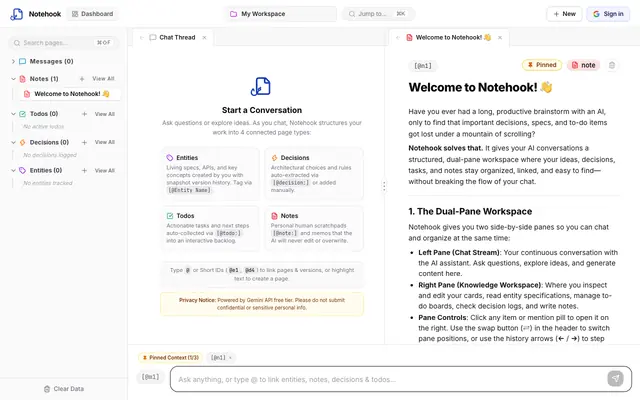View all Todos
The width and height of the screenshot is (640, 400).
104,114
